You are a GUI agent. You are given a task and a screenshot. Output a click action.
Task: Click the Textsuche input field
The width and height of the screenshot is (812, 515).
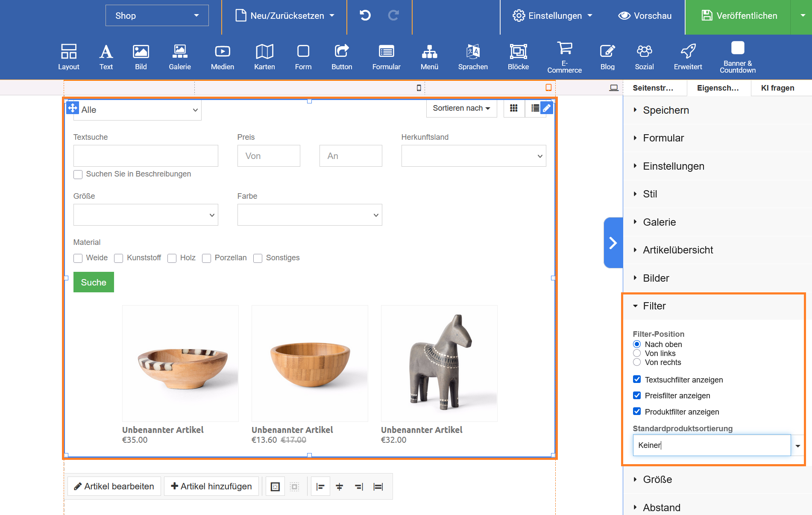coord(146,156)
